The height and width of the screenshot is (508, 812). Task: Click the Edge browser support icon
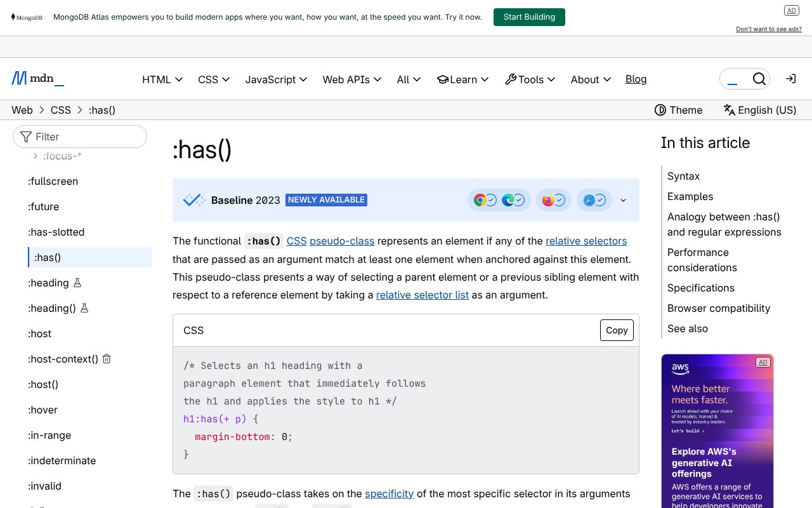(x=507, y=200)
